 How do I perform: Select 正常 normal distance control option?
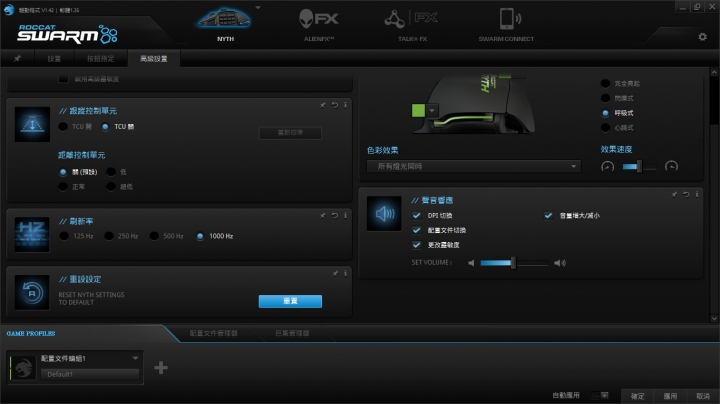(63, 187)
